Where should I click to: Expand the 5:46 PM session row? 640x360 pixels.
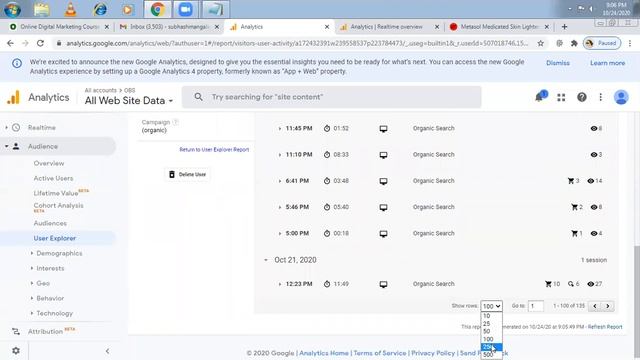point(280,207)
